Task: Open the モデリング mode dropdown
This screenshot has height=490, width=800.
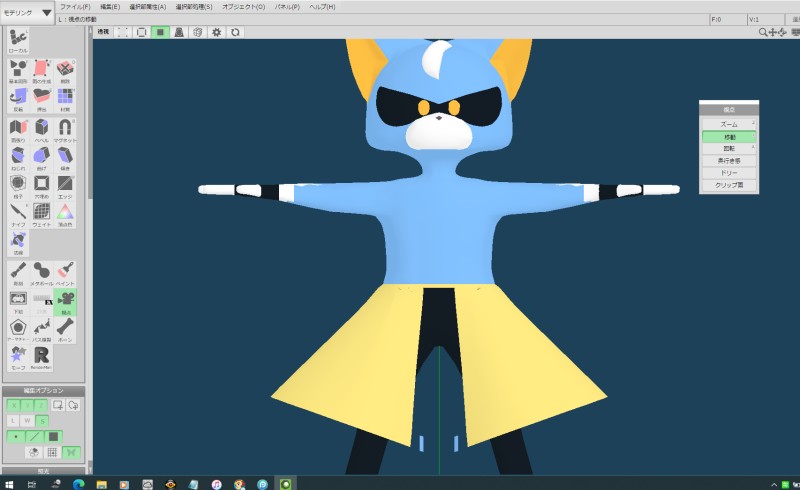Action: 28,13
